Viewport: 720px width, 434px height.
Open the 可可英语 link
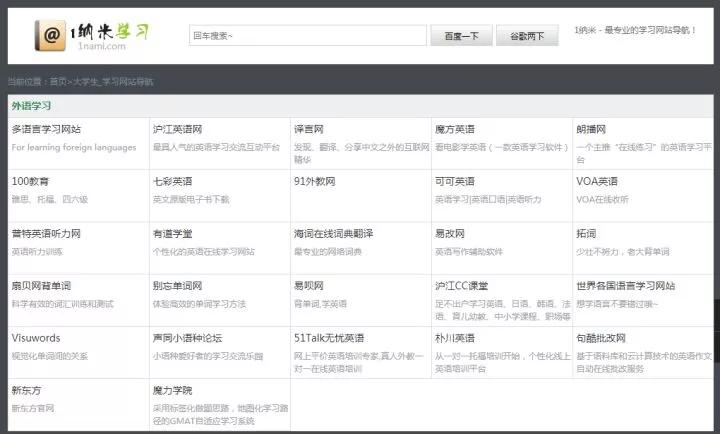pos(455,181)
